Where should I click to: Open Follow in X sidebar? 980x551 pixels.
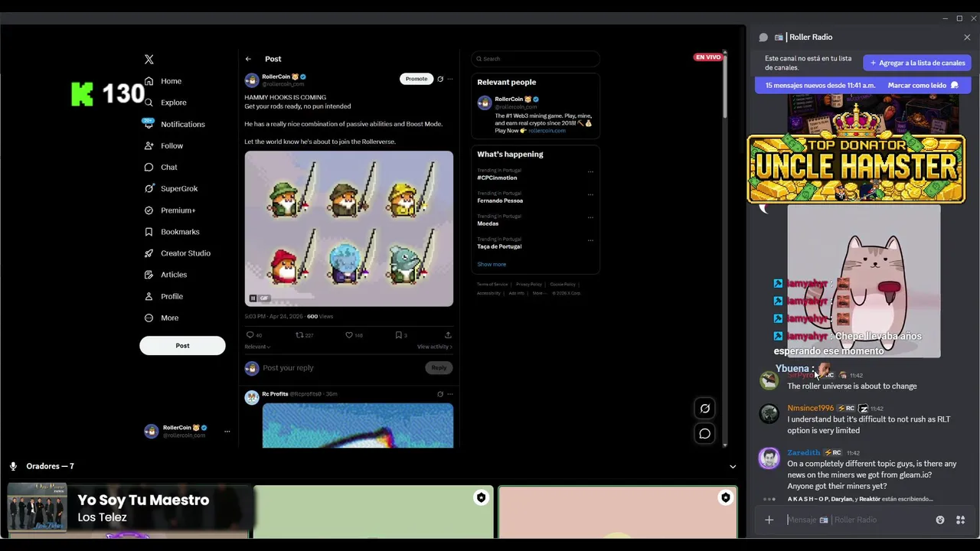pos(165,145)
